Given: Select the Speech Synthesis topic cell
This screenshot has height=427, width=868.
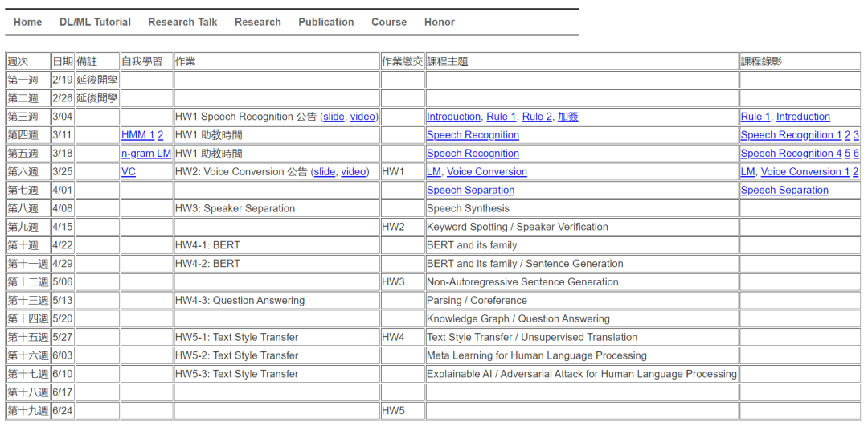Looking at the screenshot, I should click(x=583, y=208).
